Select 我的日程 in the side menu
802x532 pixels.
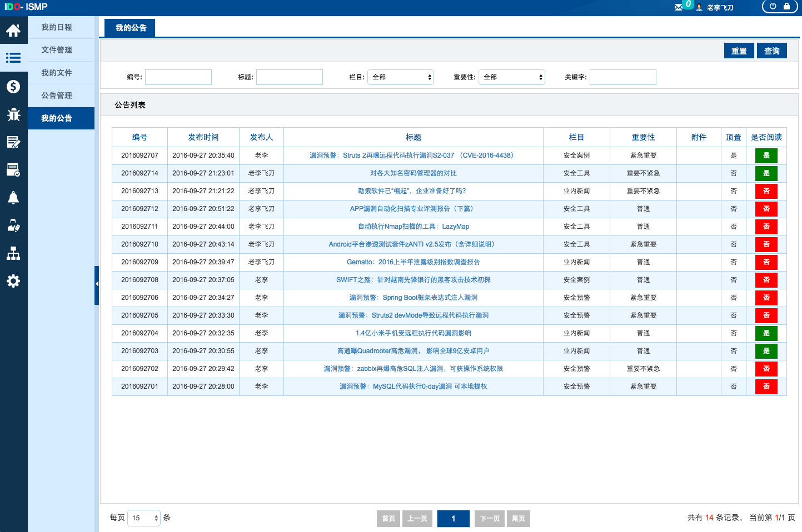click(57, 27)
